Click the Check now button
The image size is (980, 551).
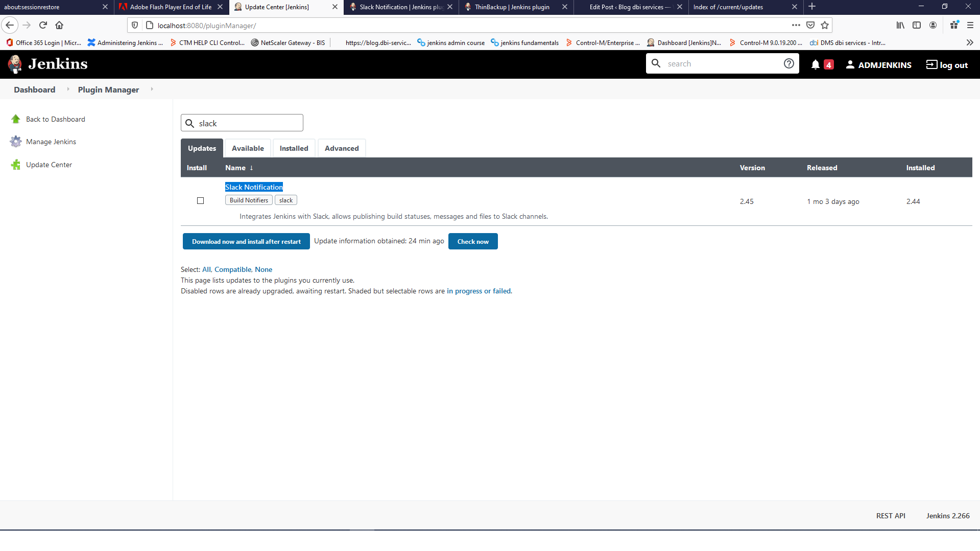coord(473,241)
